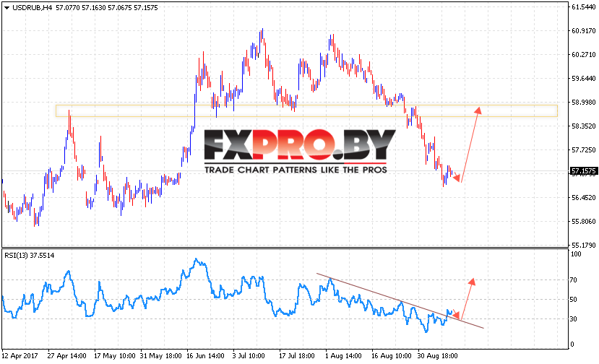Click the 61.5440 price scale value

pyautogui.click(x=583, y=7)
